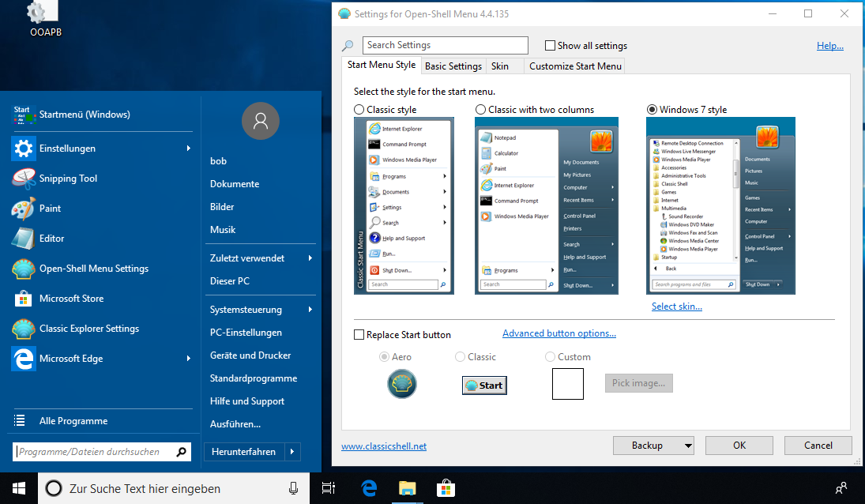The image size is (865, 504).
Task: Click the user avatar picture
Action: [261, 121]
